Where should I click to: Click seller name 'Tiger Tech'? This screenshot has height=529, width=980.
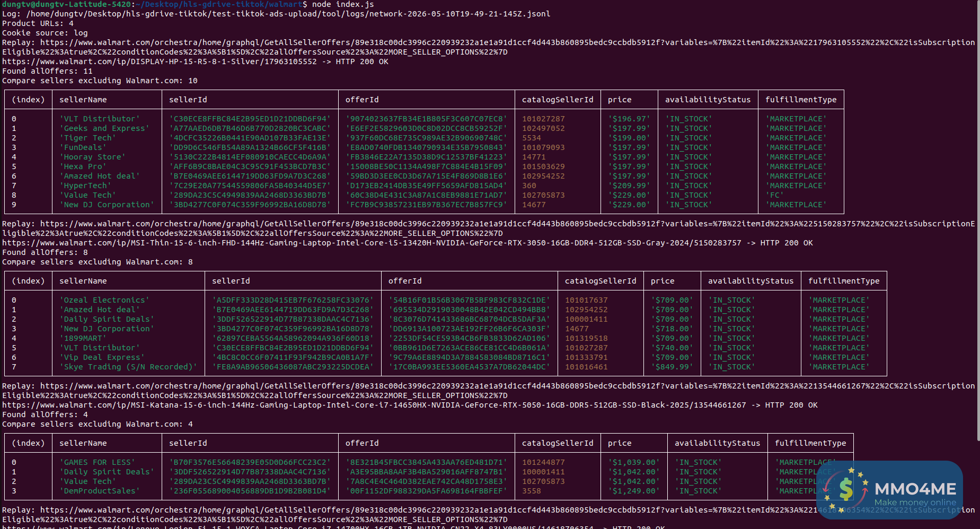tap(88, 138)
